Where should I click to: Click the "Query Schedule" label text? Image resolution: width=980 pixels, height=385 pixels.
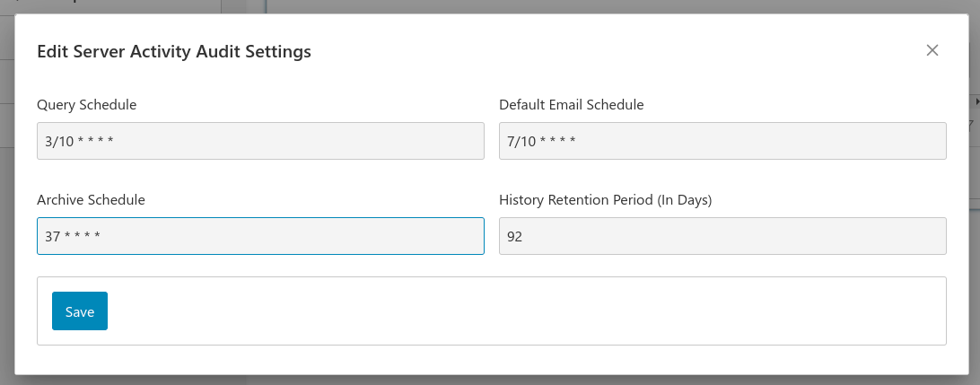point(86,104)
